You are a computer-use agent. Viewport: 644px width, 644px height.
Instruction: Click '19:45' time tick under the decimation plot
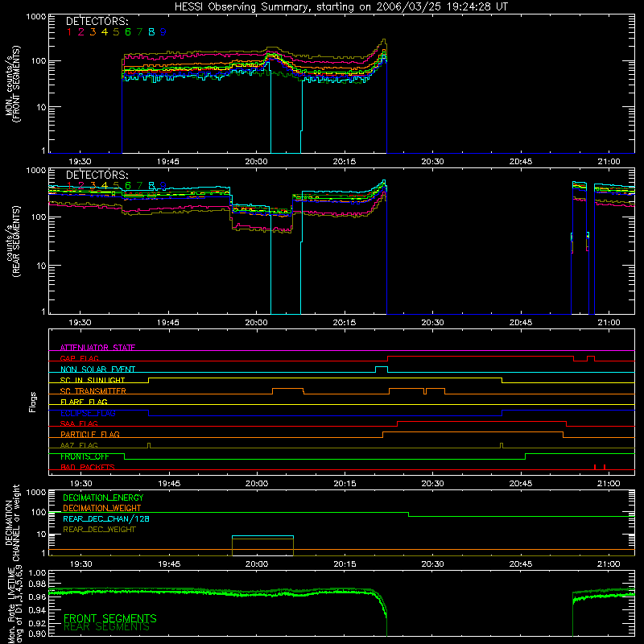[169, 564]
